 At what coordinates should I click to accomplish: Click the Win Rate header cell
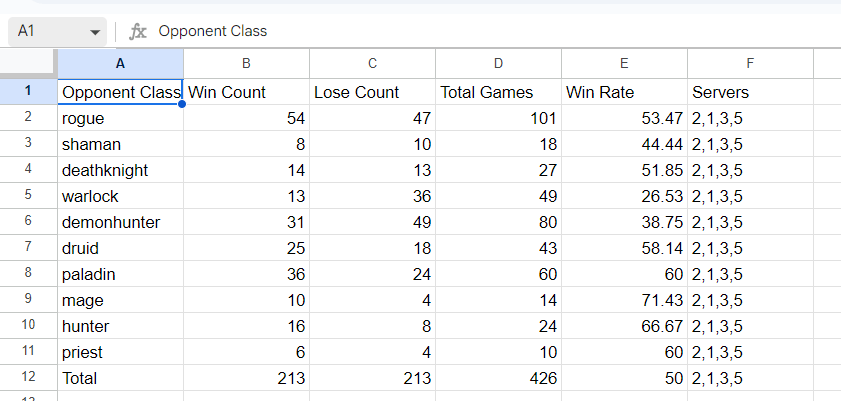(x=624, y=92)
